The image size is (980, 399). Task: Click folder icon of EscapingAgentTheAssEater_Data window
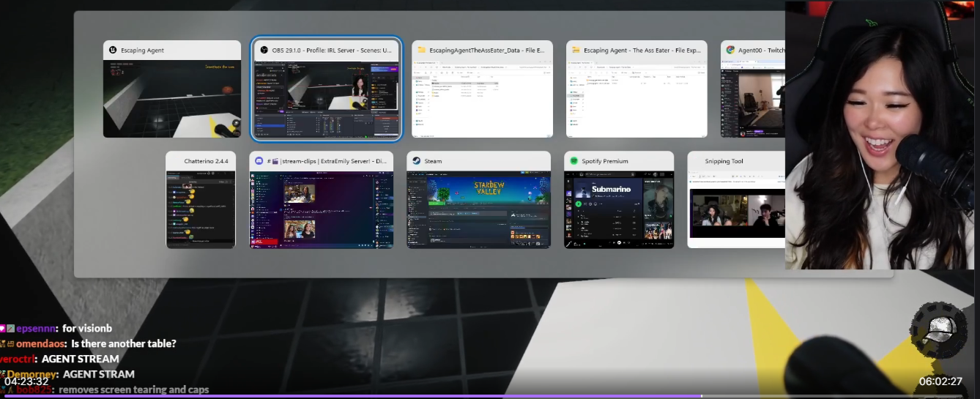(x=421, y=51)
